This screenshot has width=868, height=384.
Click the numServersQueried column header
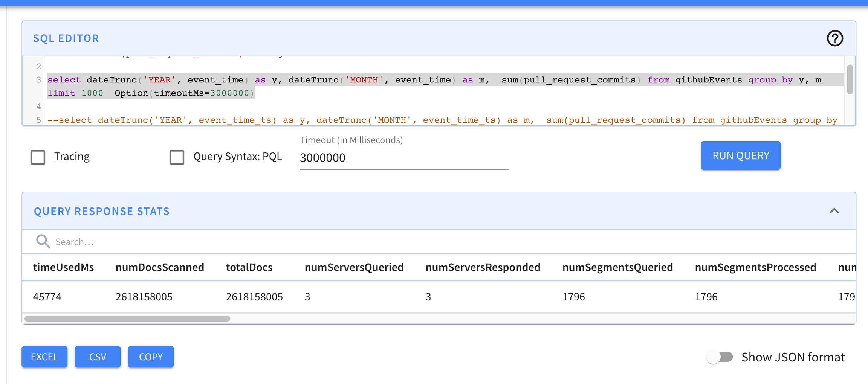click(x=354, y=267)
